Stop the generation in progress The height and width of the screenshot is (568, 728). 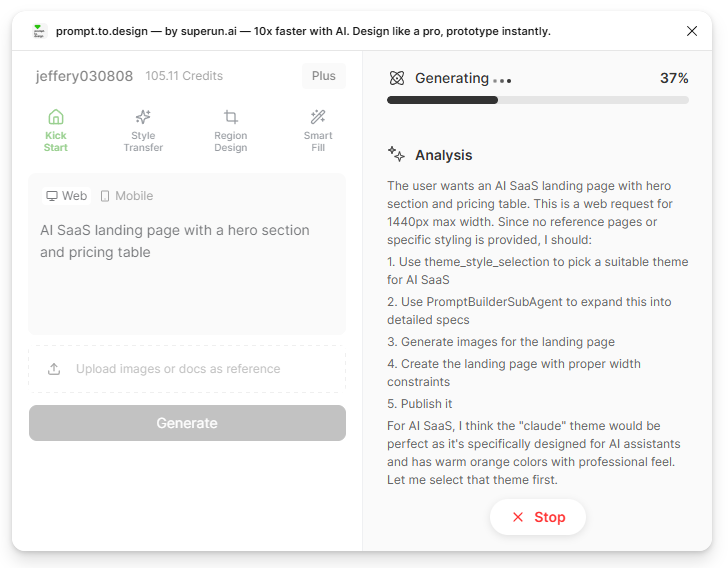538,517
